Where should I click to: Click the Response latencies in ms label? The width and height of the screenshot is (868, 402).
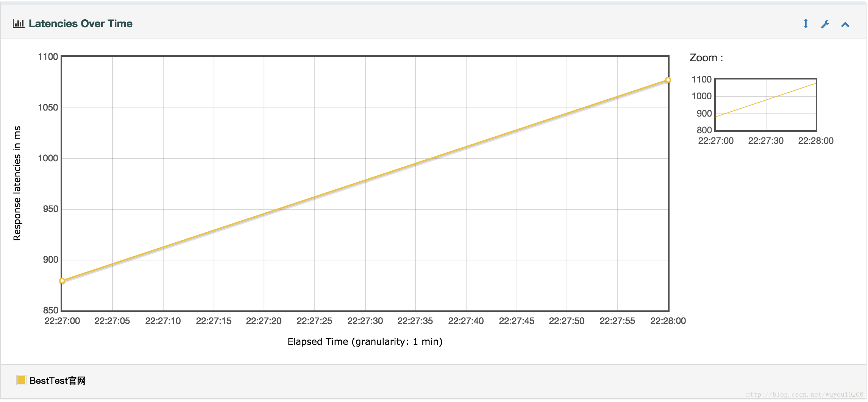pos(17,183)
